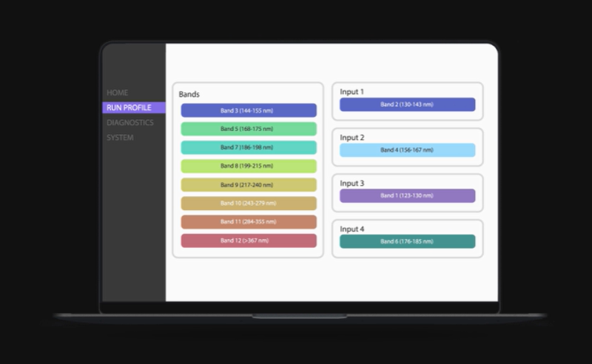Screen dimensions: 592x364
Task: Open the SYSTEM sidebar item
Action: [120, 138]
